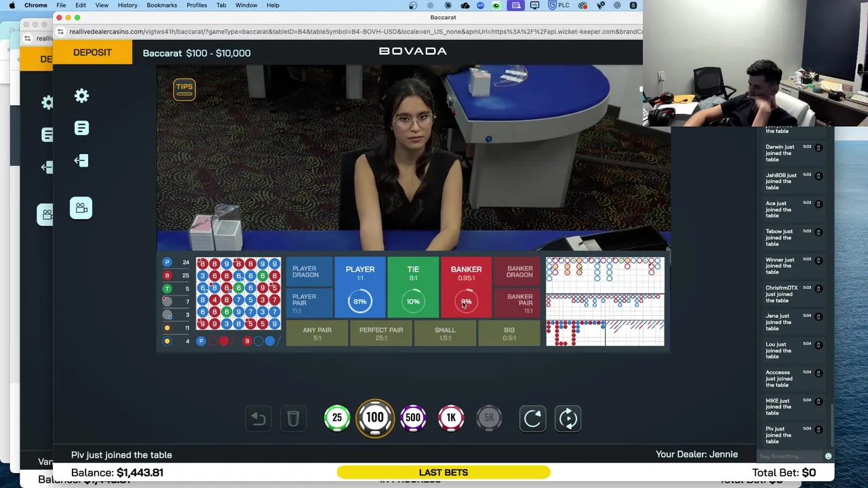Click the undo last bet arrow
The width and height of the screenshot is (868, 488).
(258, 418)
